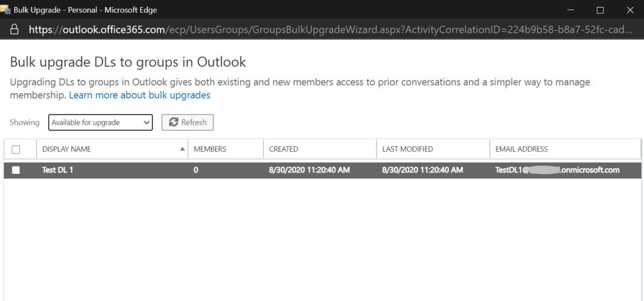
Task: Select the Test DL 1 display name
Action: coord(57,170)
